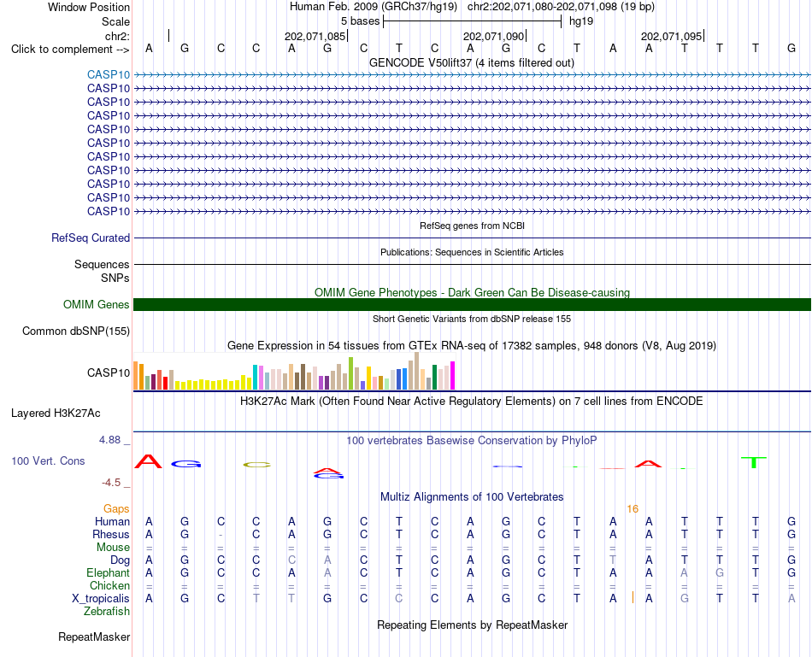Click the blue G in PhyloP conservation logo
The image size is (812, 657).
tap(186, 464)
